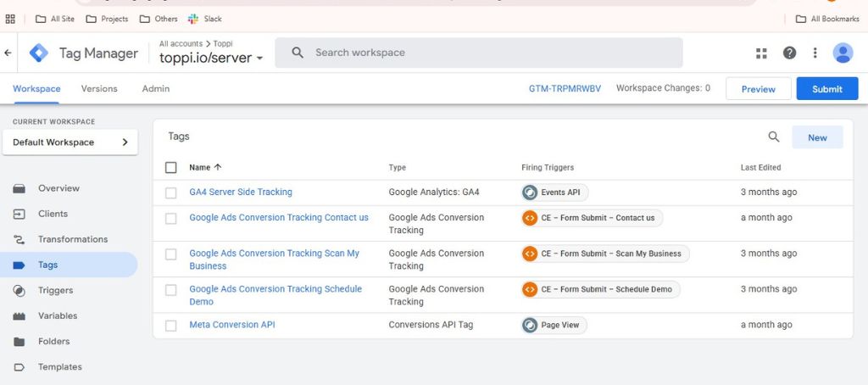Viewport: 868px width, 385px height.
Task: Click the Search workspace input field
Action: click(492, 53)
